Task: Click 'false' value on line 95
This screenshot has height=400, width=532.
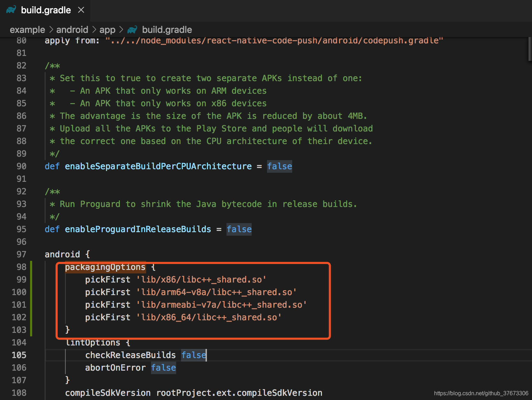Action: pyautogui.click(x=239, y=229)
